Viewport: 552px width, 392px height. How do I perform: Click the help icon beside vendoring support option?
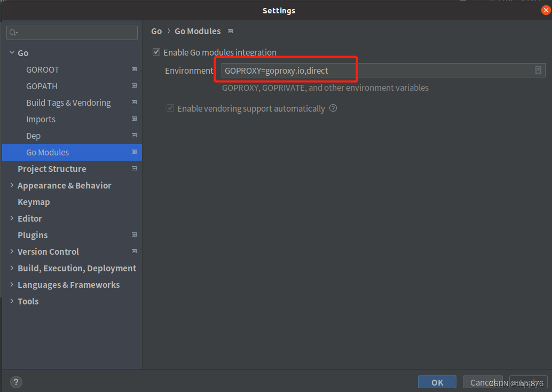click(x=333, y=108)
